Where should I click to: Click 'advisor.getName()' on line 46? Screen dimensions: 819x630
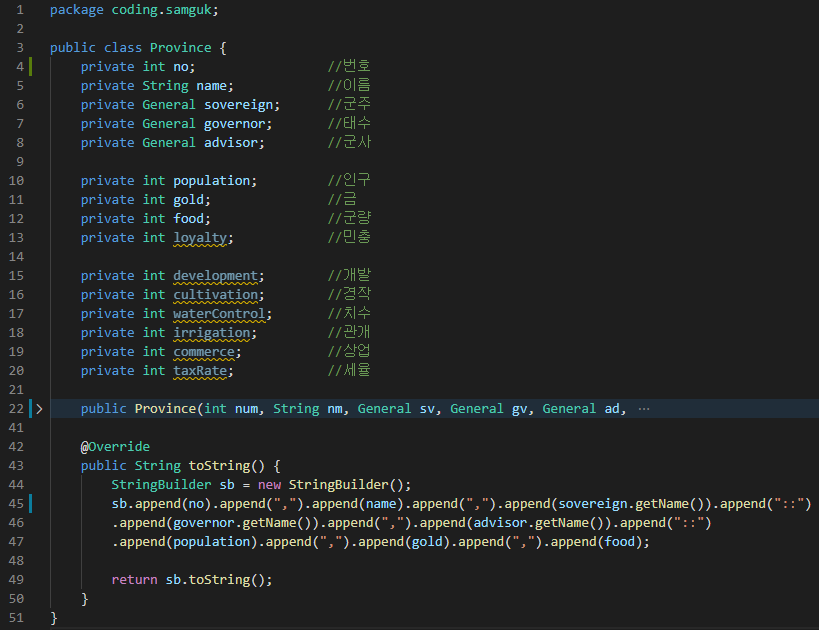(x=539, y=523)
